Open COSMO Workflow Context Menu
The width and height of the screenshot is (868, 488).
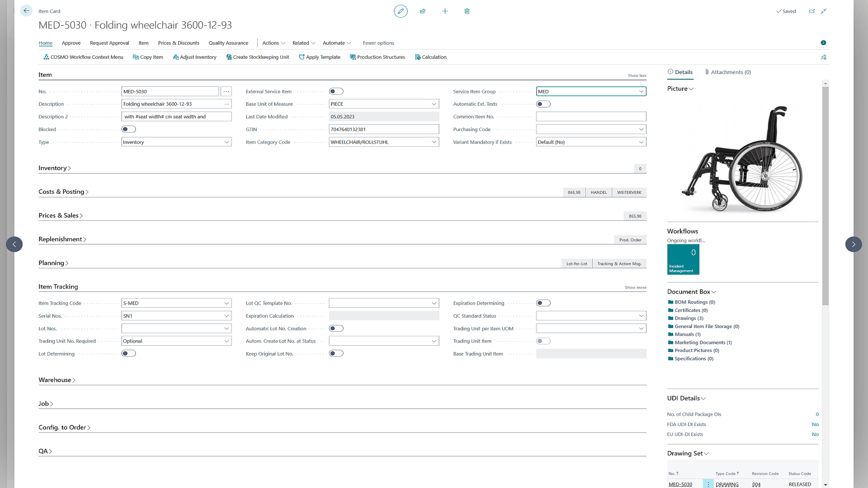83,57
